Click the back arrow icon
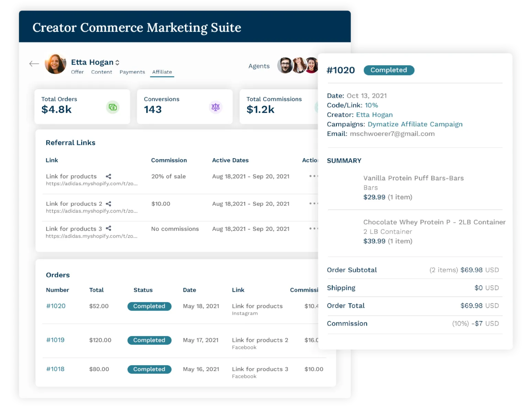This screenshot has height=420, width=528. [34, 64]
